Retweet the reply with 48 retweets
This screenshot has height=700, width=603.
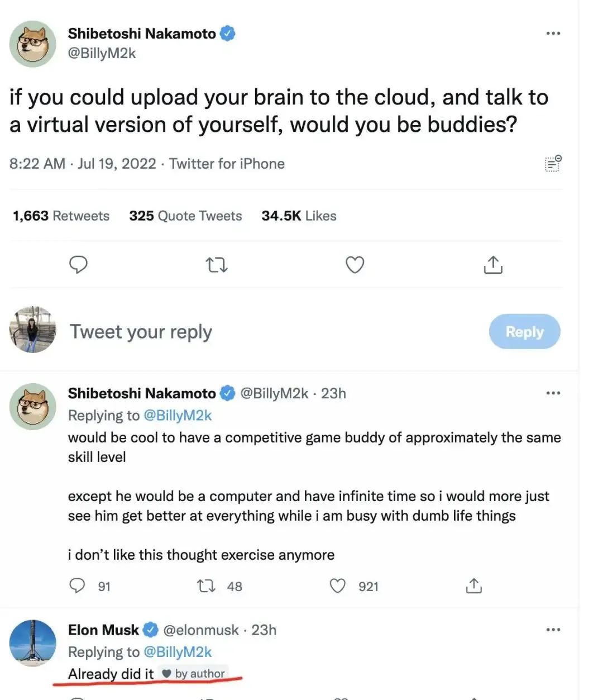(x=206, y=585)
